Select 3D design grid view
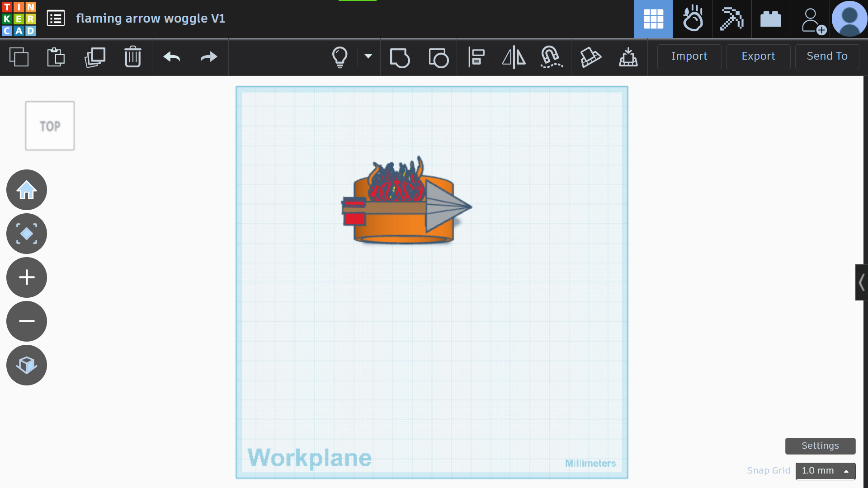The height and width of the screenshot is (488, 868). [x=653, y=19]
